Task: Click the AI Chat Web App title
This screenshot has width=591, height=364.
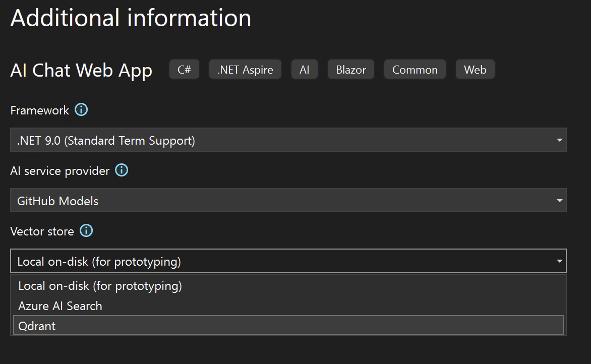Action: tap(81, 70)
